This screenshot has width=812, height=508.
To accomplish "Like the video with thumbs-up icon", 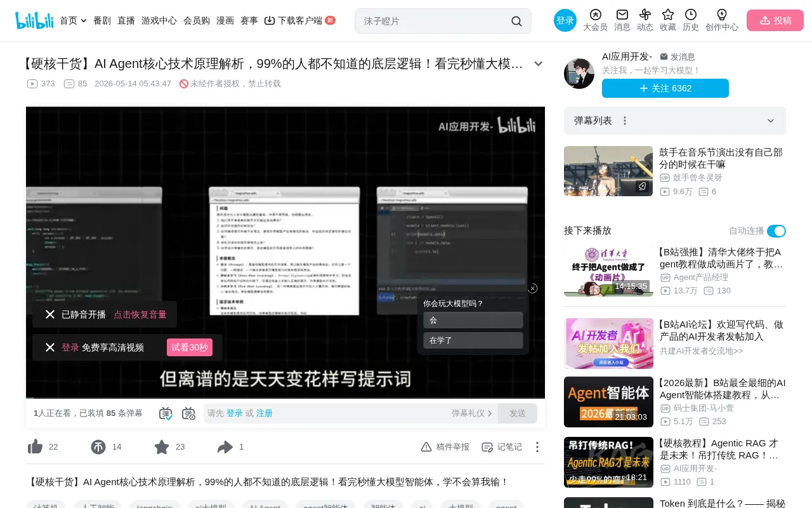I will click(x=36, y=447).
